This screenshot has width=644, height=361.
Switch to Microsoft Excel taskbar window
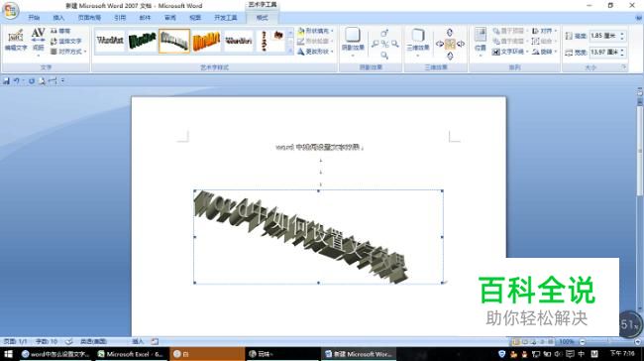131,354
